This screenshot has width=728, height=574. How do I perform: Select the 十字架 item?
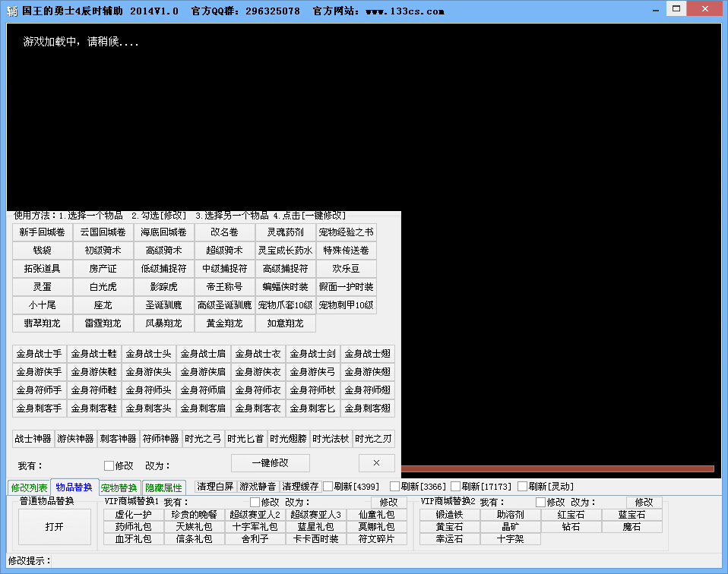(511, 539)
